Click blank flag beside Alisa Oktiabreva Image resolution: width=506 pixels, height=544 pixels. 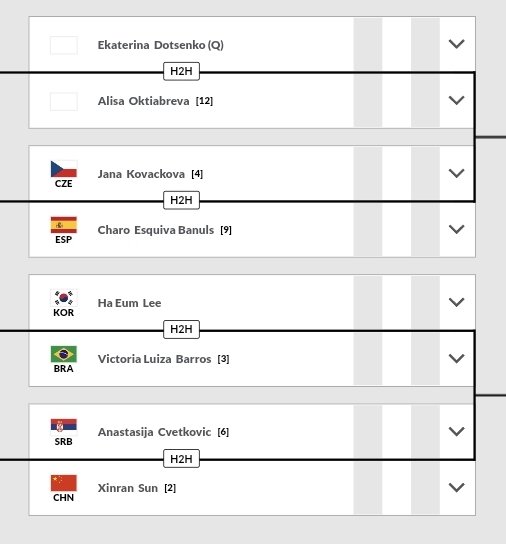tap(64, 101)
